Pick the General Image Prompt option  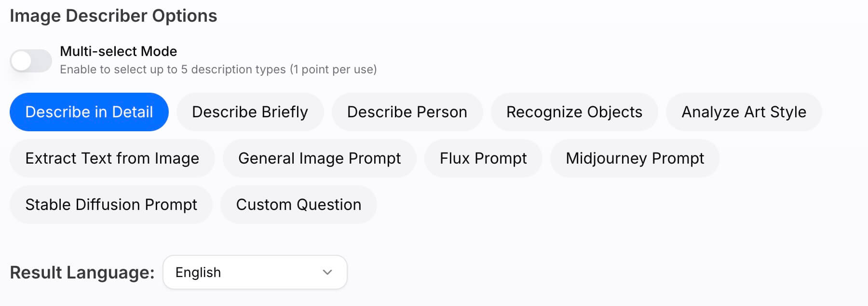point(319,158)
